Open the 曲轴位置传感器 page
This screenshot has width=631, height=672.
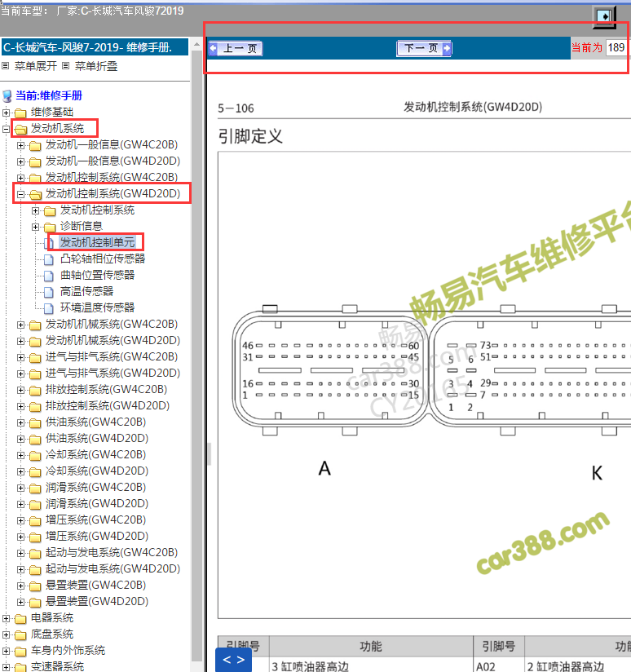(97, 275)
